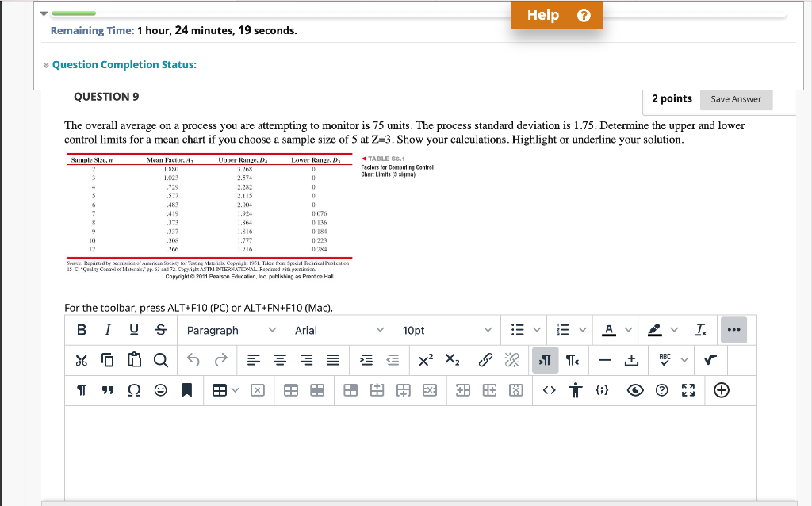The image size is (812, 506).
Task: Open the Help menu
Action: 555,14
